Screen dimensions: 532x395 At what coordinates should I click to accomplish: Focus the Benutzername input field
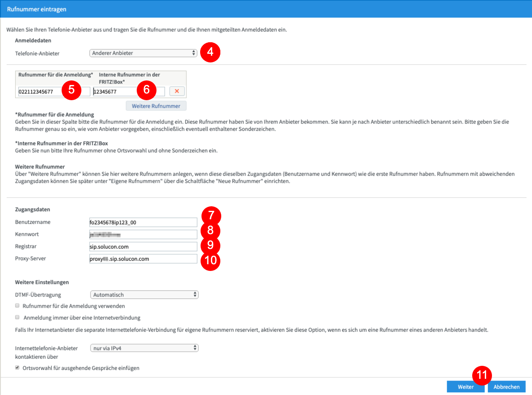[143, 222]
